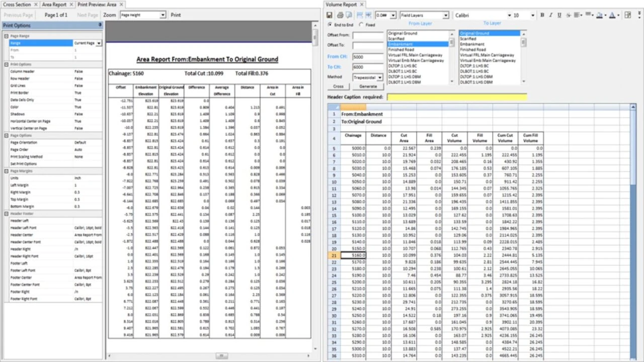Screen dimensions: 644x362
Task: Click the Cross button
Action: pyautogui.click(x=339, y=86)
